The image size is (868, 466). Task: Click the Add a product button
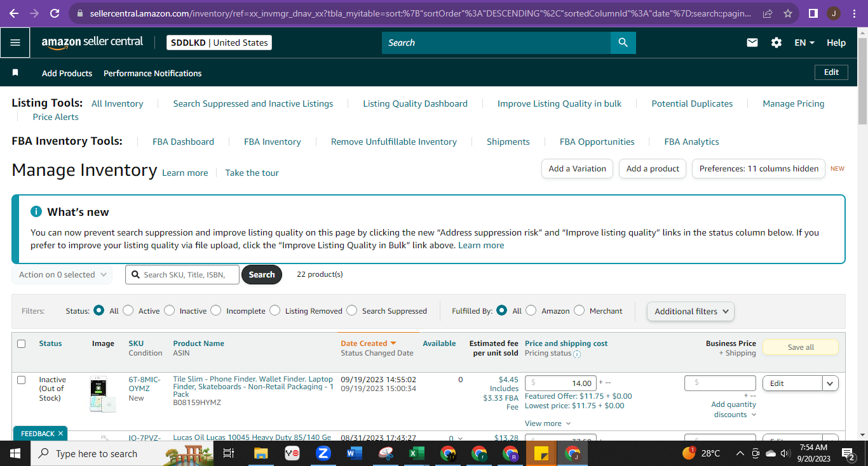click(x=653, y=168)
